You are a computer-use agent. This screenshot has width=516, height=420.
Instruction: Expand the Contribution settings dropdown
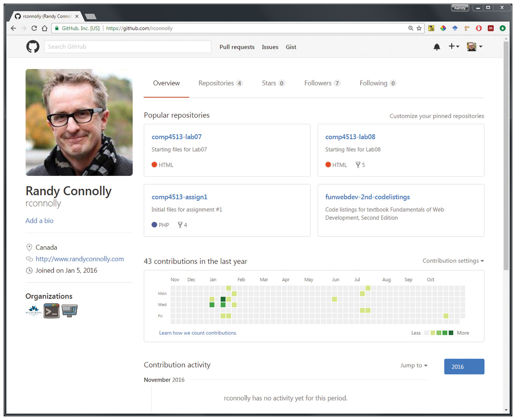coord(453,261)
